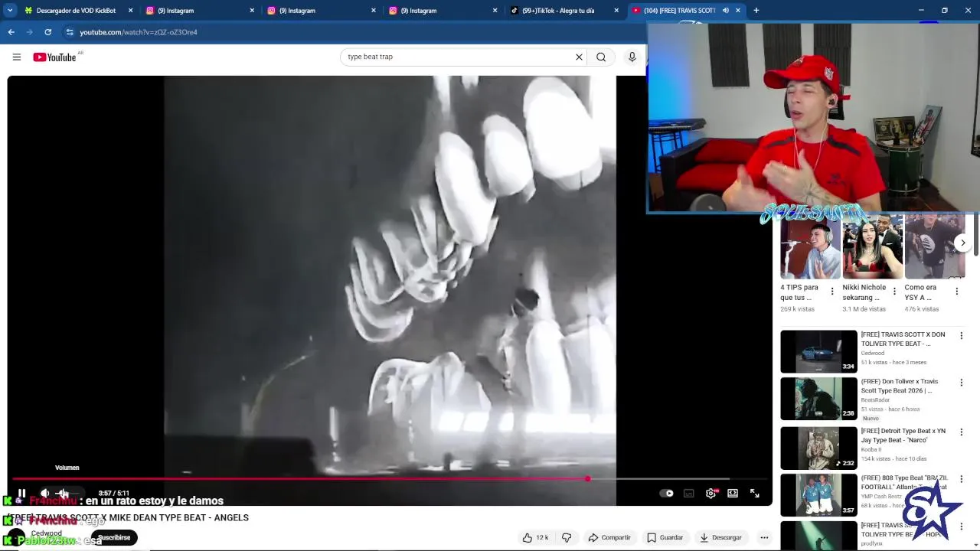Image resolution: width=980 pixels, height=551 pixels.
Task: Open the Don Toliver x Travis Scott Type Beat 2026 title
Action: click(x=899, y=386)
